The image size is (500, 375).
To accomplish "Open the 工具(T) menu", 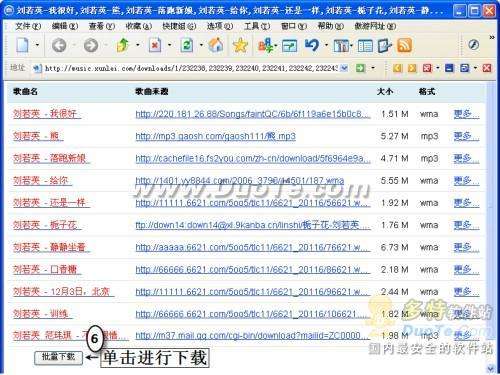I will tap(257, 26).
